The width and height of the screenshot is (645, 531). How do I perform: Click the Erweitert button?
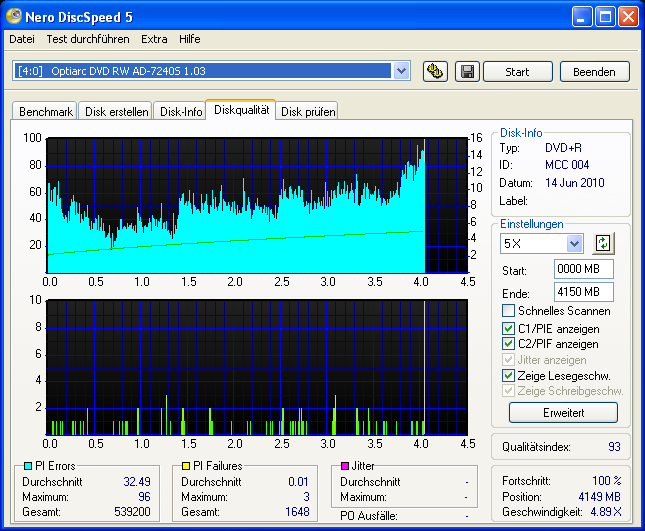click(x=563, y=413)
